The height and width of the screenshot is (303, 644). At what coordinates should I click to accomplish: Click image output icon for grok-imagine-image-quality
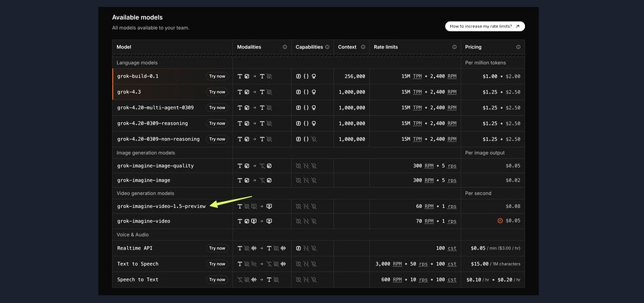coord(269,166)
